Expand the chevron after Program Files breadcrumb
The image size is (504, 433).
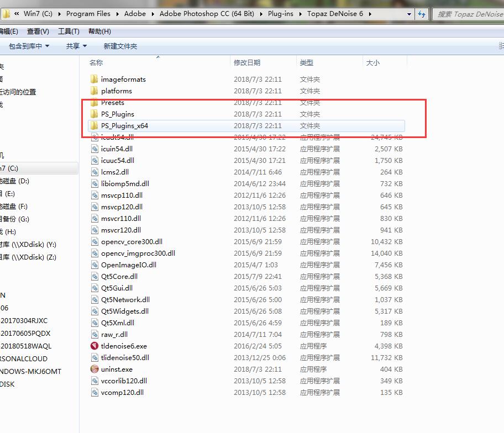pos(117,14)
